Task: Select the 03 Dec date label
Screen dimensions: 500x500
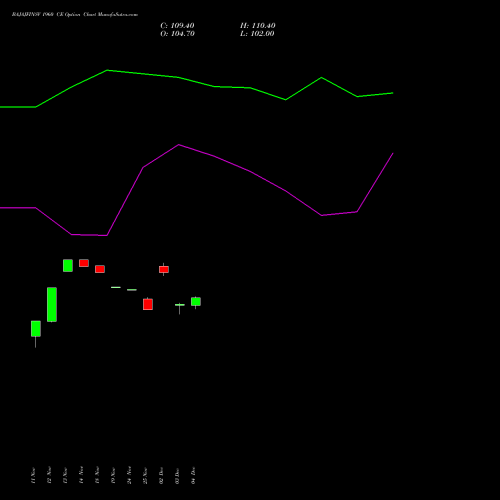Action: point(177,475)
